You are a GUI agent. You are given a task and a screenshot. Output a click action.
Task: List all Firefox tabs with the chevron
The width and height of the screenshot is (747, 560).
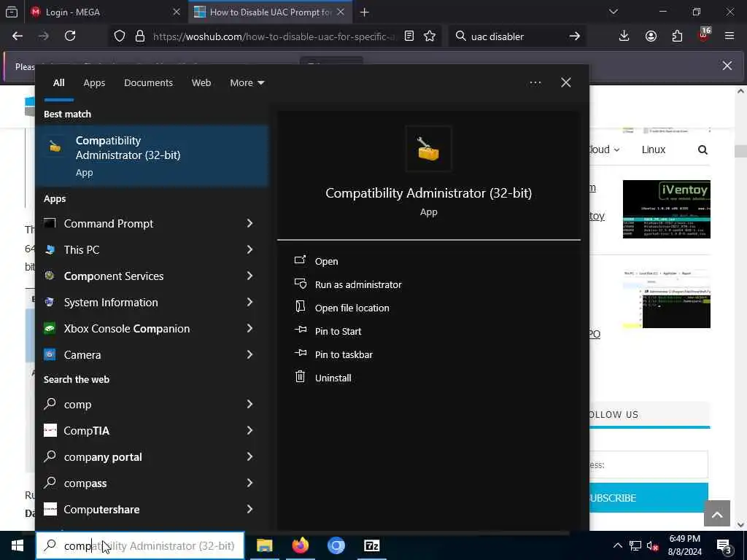coord(614,12)
